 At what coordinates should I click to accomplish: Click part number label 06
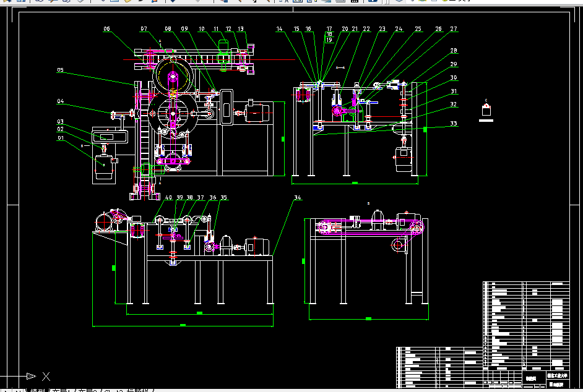107,29
